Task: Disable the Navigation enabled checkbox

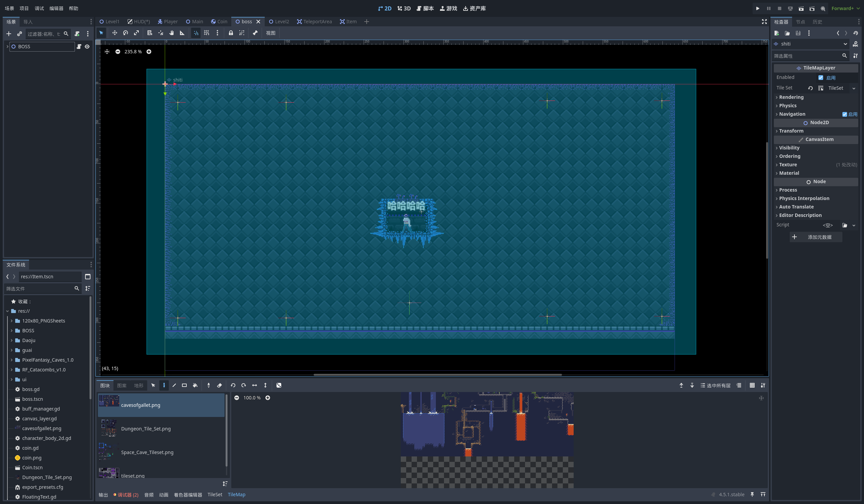Action: pos(844,114)
